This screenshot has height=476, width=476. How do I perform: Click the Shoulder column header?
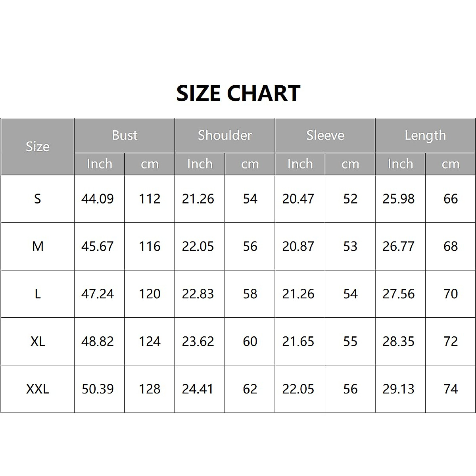pos(225,135)
